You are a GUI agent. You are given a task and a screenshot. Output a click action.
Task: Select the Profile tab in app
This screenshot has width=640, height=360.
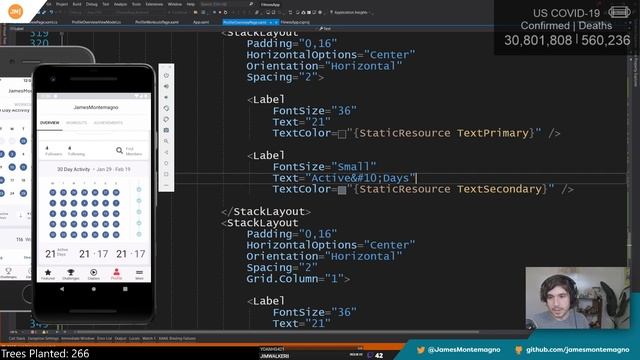coord(116,274)
